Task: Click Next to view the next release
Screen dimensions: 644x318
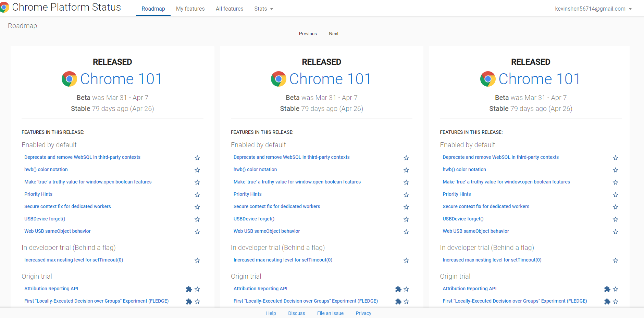Action: [333, 34]
